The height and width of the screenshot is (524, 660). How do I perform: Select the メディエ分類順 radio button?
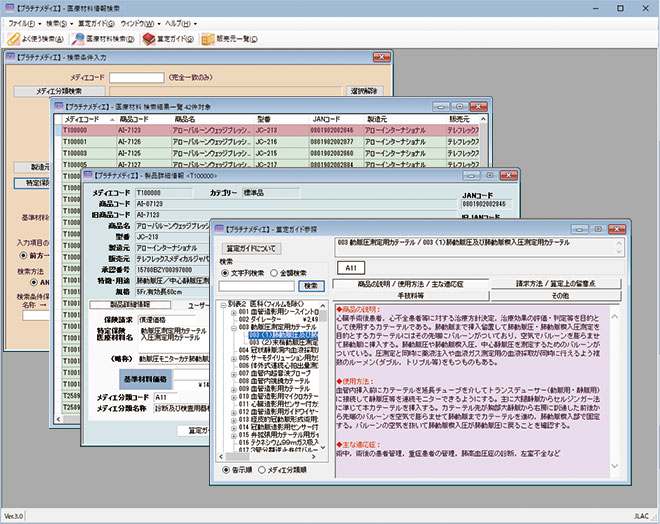262,470
